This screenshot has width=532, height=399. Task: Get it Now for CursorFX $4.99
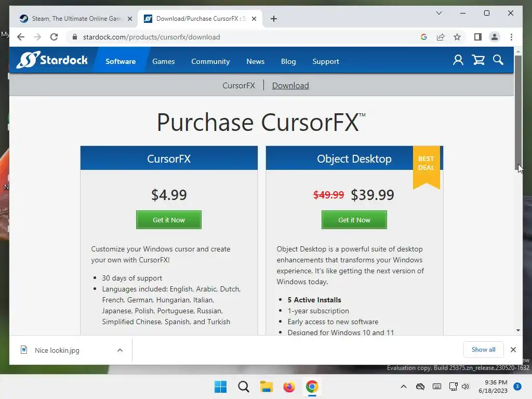pos(169,220)
